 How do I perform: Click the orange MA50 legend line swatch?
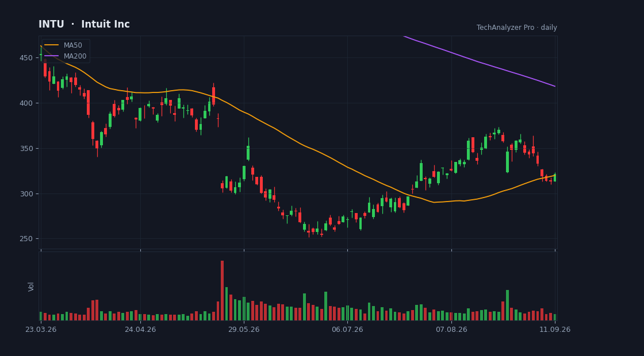coord(52,45)
